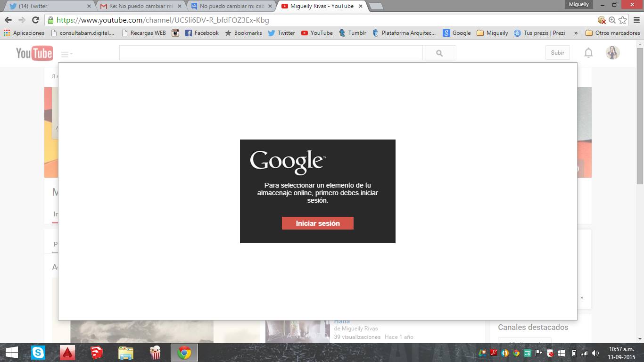Click the Google Drive tray icon
The width and height of the screenshot is (644, 362).
click(x=482, y=353)
